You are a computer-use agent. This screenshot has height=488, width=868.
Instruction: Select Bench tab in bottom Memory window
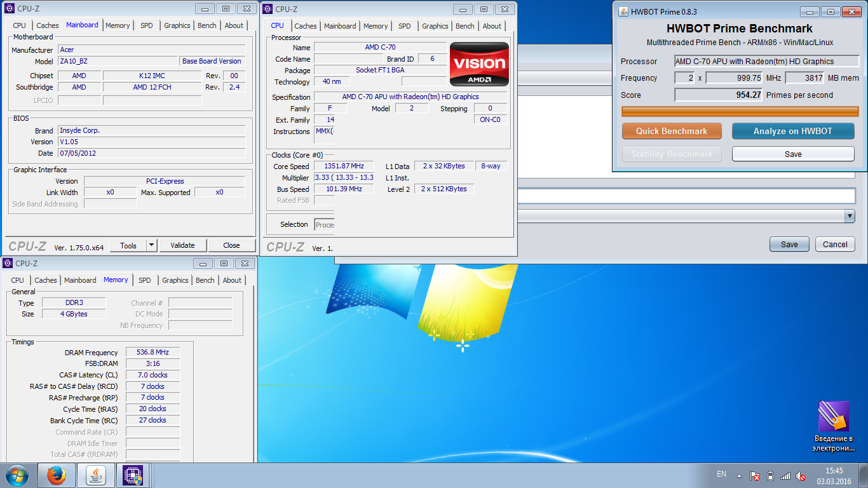point(205,280)
